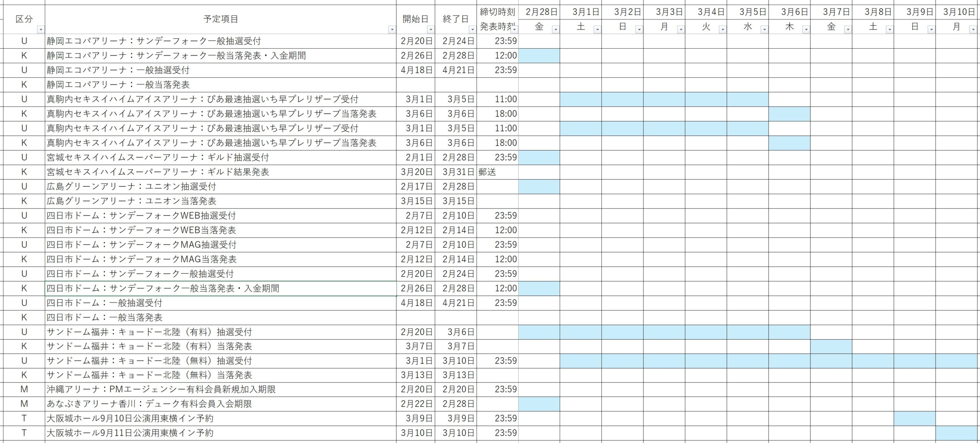Open the 区分 column filter dropdown
The width and height of the screenshot is (980, 443).
point(41,30)
